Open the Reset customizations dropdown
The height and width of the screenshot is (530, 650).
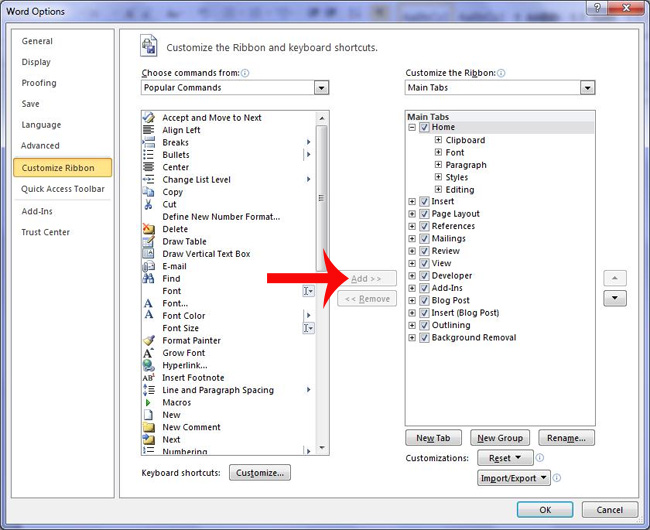(505, 458)
